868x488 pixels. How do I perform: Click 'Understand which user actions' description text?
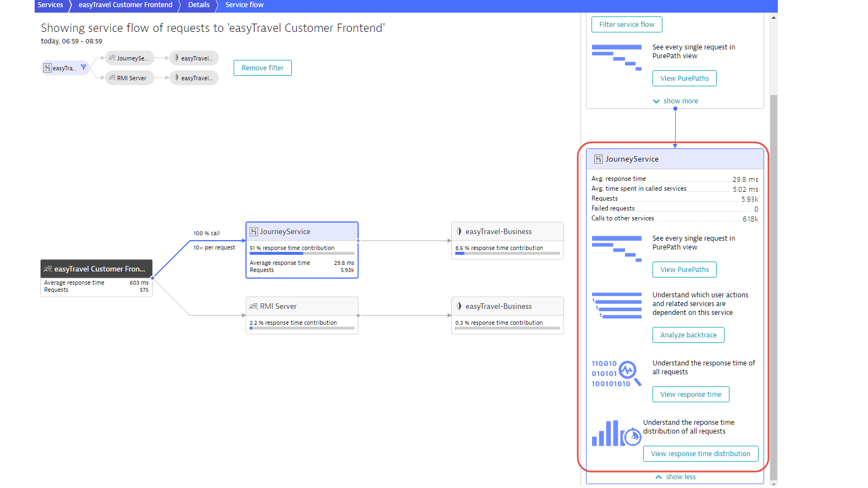[x=700, y=304]
